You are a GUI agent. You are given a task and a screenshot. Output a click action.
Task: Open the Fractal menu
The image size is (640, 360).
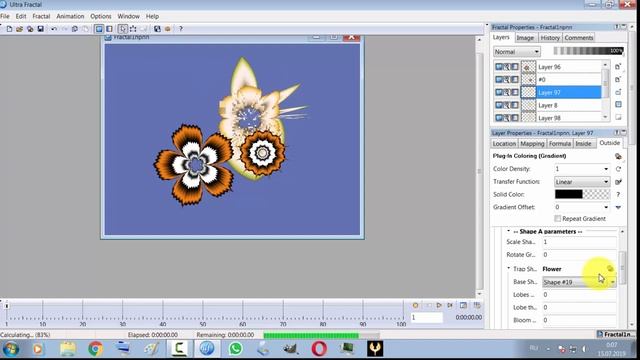coord(41,16)
